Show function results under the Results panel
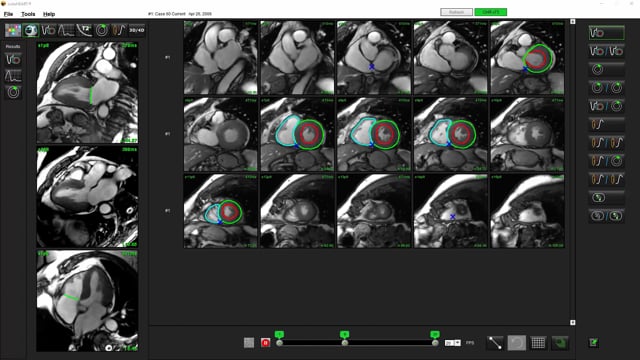The width and height of the screenshot is (640, 360). point(13,60)
